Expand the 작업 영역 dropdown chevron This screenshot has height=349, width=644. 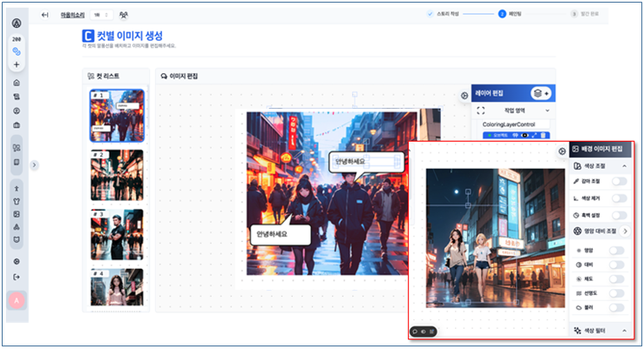pos(547,111)
